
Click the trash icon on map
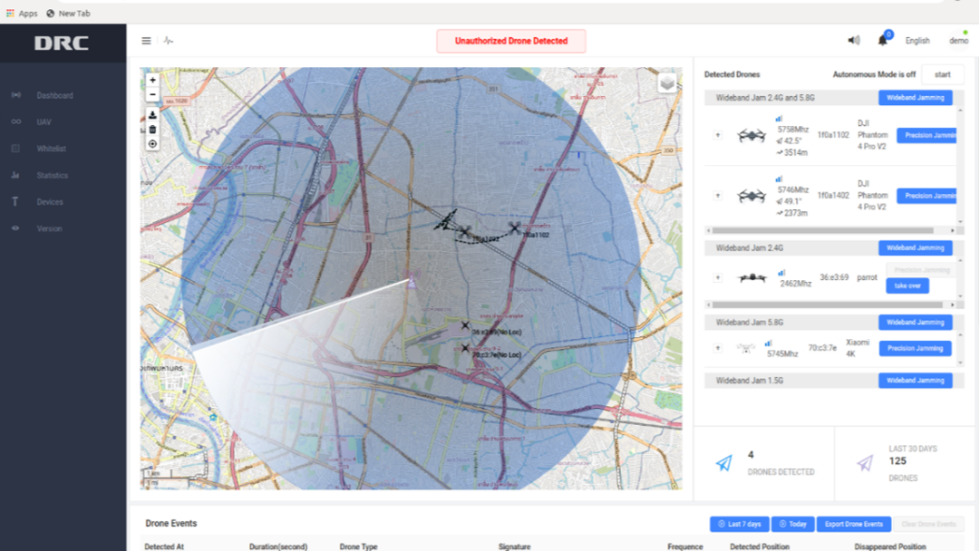point(152,130)
